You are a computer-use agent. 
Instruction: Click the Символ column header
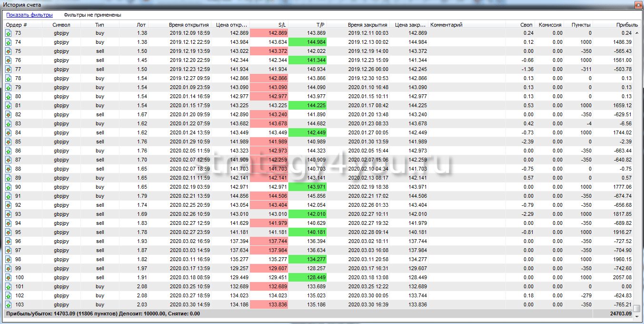click(x=61, y=25)
